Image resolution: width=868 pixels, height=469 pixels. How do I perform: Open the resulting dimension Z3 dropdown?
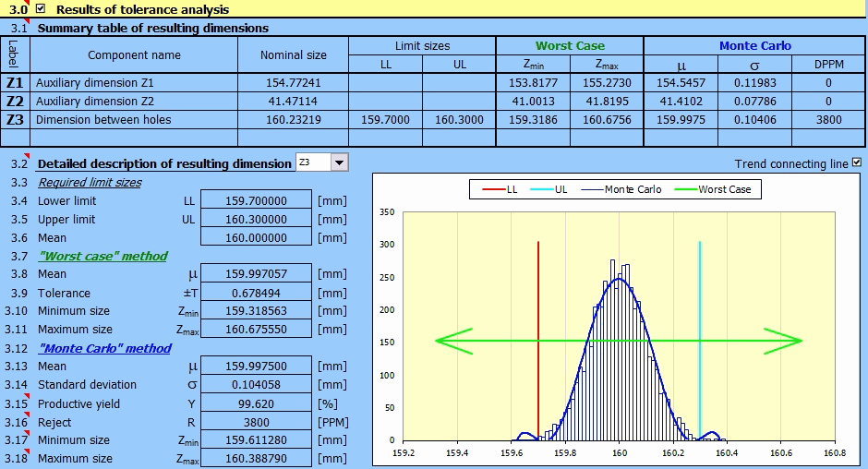point(339,163)
